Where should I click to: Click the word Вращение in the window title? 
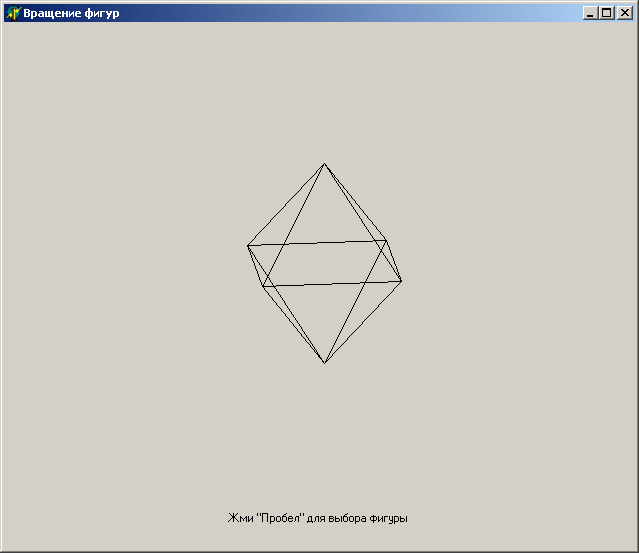point(53,13)
